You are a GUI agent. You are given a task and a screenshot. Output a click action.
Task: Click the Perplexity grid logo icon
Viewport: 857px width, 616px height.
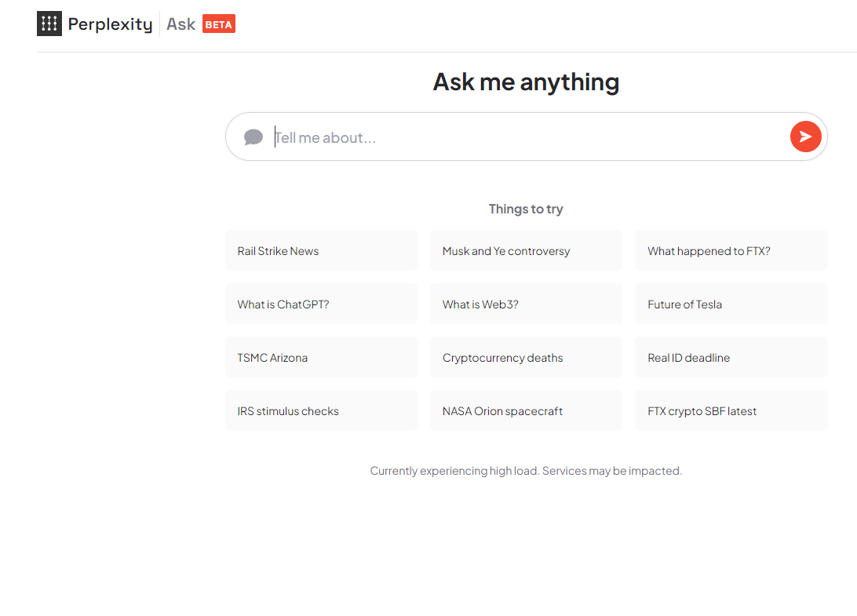point(49,24)
